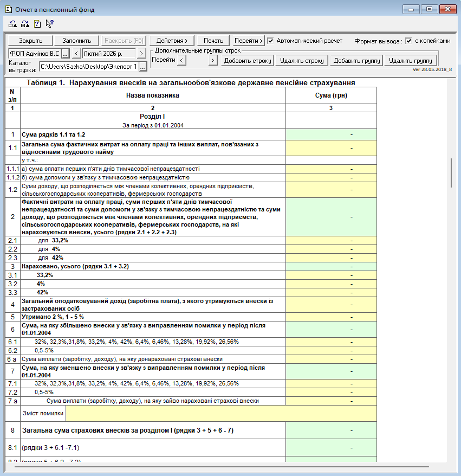Uncheck the с копейками output format checkbox

pyautogui.click(x=409, y=41)
